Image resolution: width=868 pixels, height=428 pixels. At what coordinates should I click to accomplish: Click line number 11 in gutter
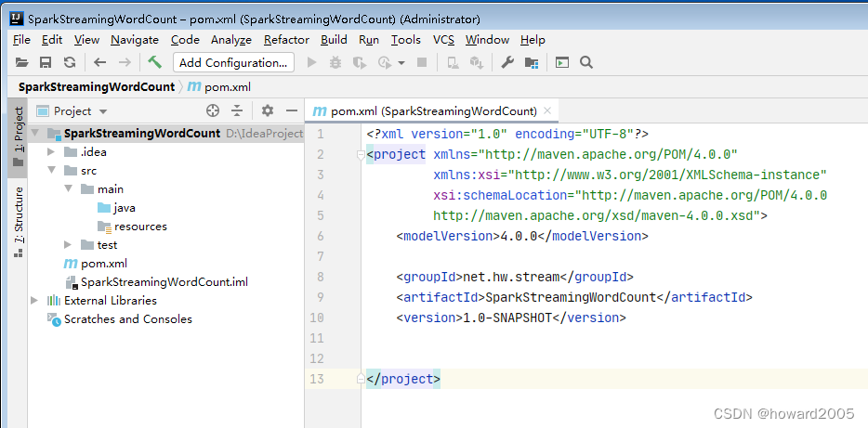click(317, 338)
